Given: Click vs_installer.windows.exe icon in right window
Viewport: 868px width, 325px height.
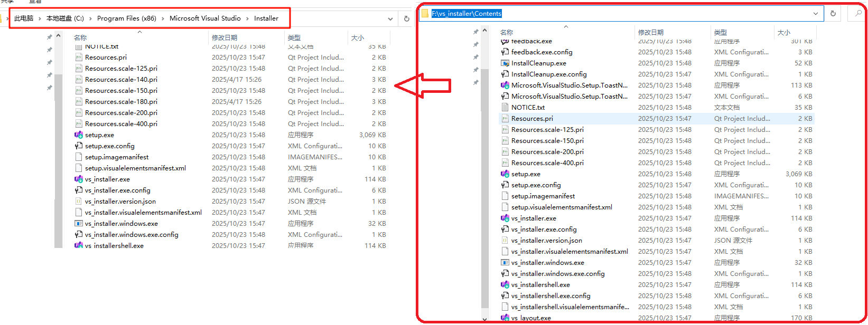Looking at the screenshot, I should coord(505,263).
